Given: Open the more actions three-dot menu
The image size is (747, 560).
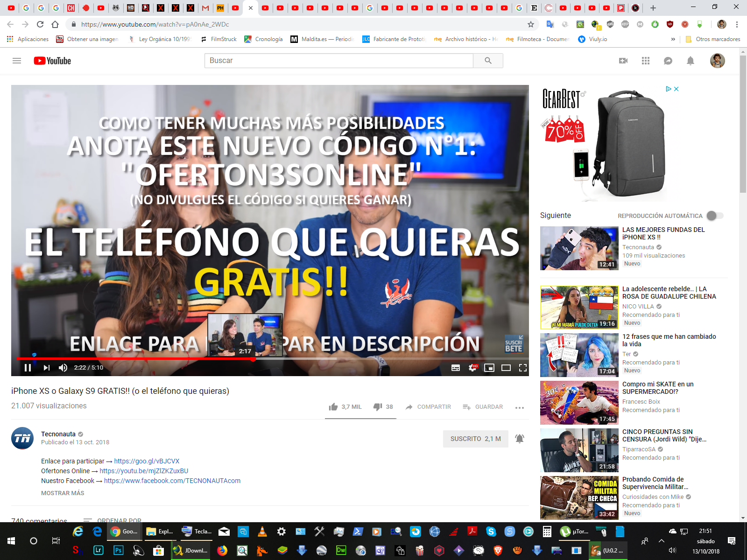Looking at the screenshot, I should (520, 407).
